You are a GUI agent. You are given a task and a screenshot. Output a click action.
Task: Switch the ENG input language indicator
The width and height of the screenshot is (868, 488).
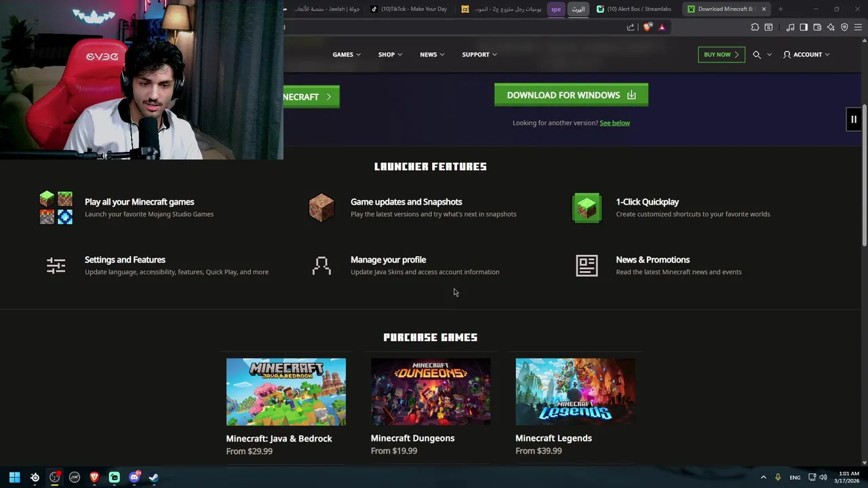pos(795,477)
